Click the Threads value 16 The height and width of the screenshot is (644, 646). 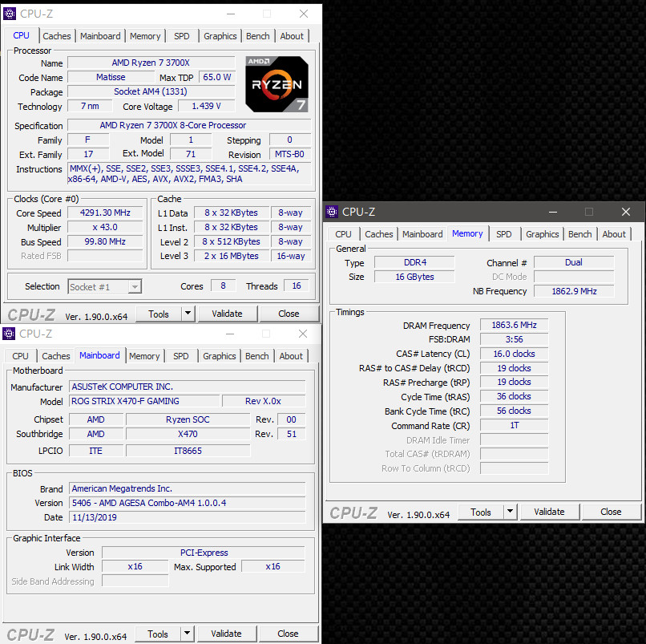click(x=297, y=286)
